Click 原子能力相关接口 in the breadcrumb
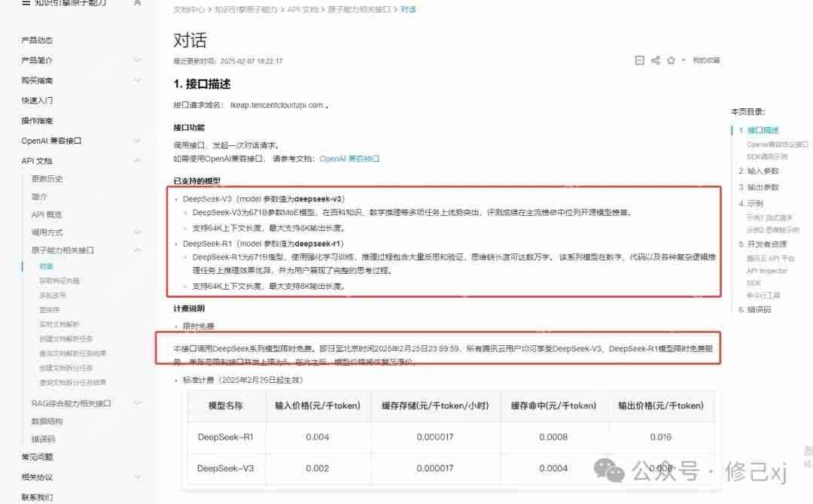 point(359,10)
